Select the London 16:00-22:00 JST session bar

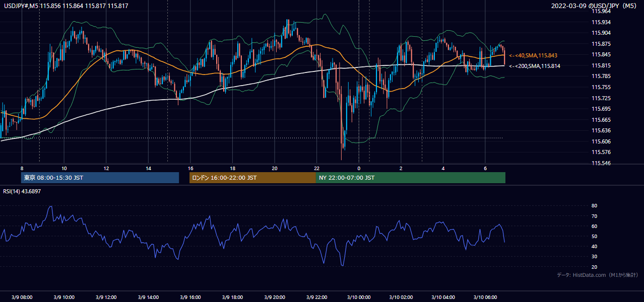[252, 178]
